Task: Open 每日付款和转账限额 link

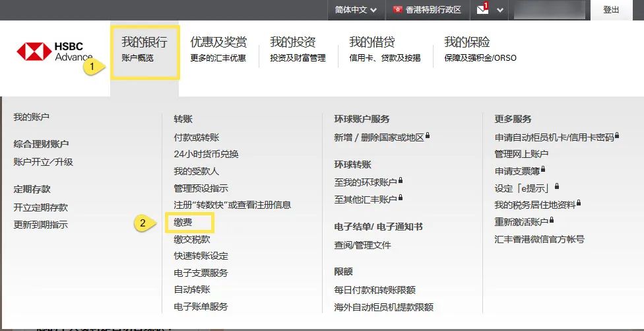Action: click(375, 290)
